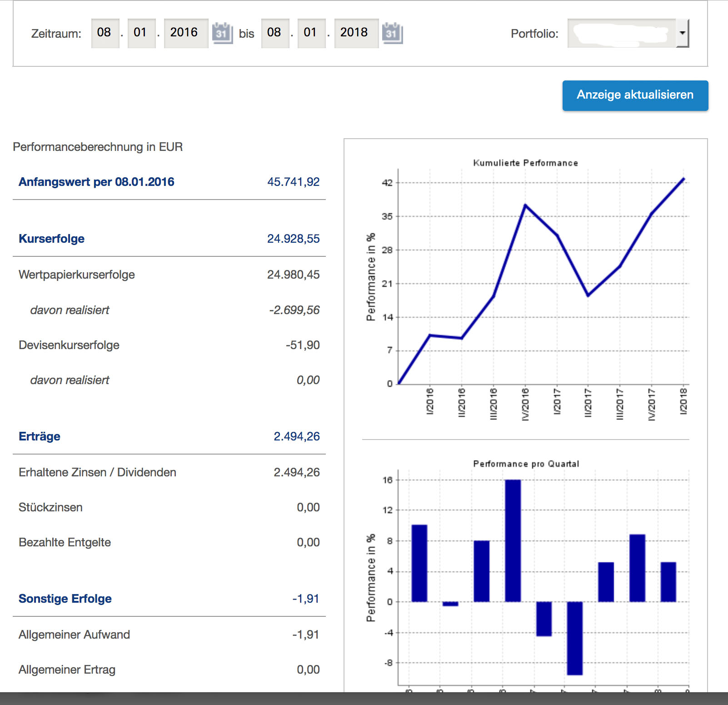Viewport: 728px width, 705px height.
Task: Click the end day field after bis
Action: click(275, 32)
